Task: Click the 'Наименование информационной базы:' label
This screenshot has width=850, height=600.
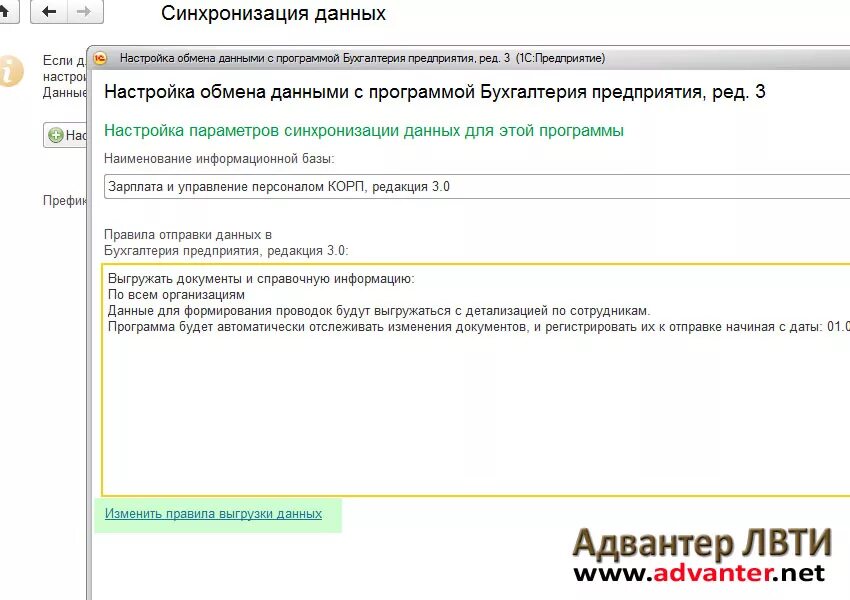Action: (219, 159)
